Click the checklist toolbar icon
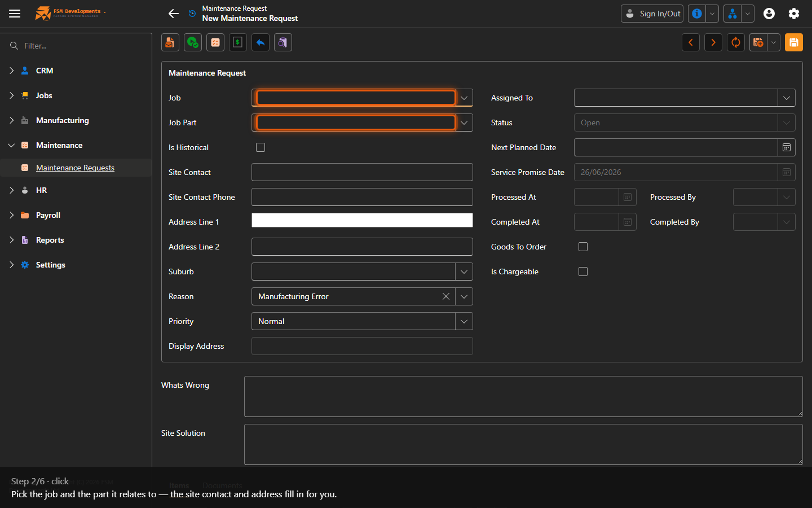This screenshot has height=508, width=812. tap(215, 42)
